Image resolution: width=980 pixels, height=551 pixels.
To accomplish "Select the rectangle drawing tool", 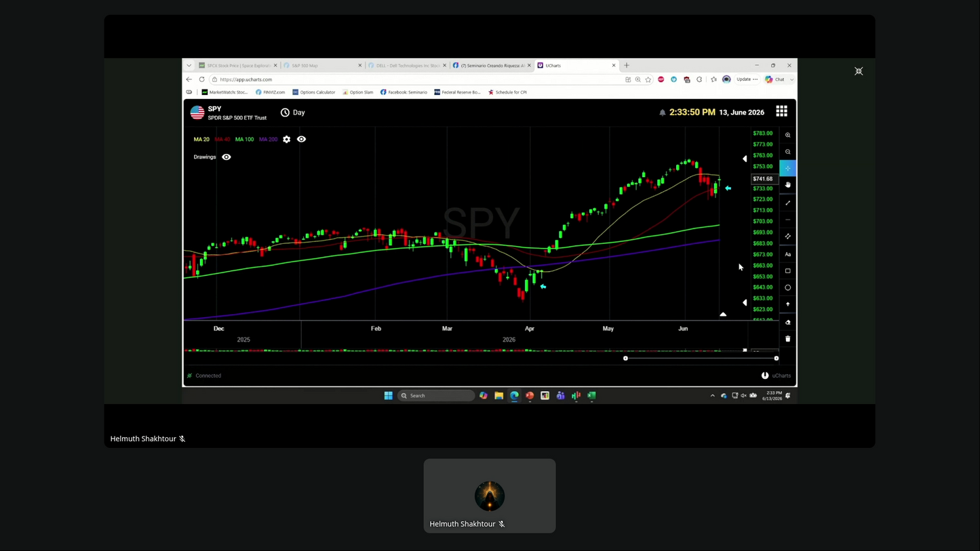I will click(x=787, y=271).
